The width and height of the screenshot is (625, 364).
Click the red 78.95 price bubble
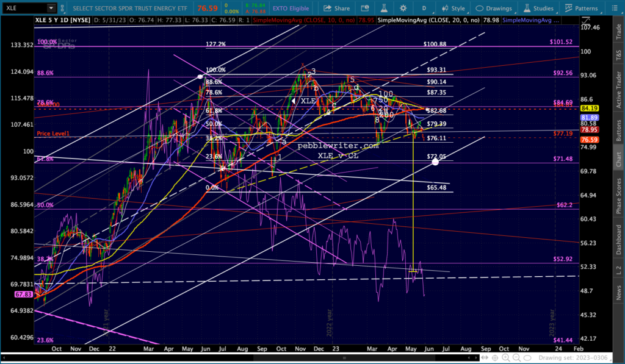coord(589,130)
